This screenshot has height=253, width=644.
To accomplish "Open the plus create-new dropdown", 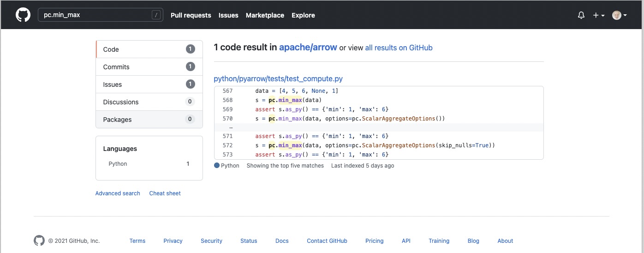I will click(599, 15).
